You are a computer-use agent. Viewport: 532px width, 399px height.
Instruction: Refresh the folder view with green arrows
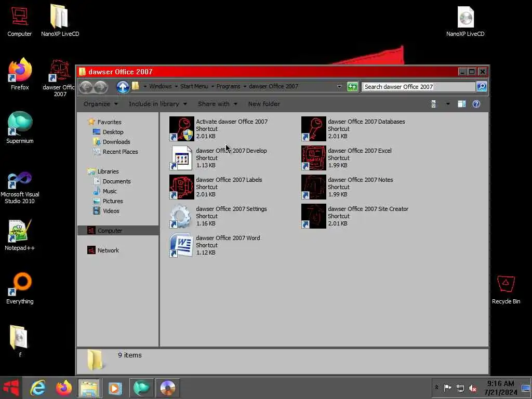pos(352,87)
